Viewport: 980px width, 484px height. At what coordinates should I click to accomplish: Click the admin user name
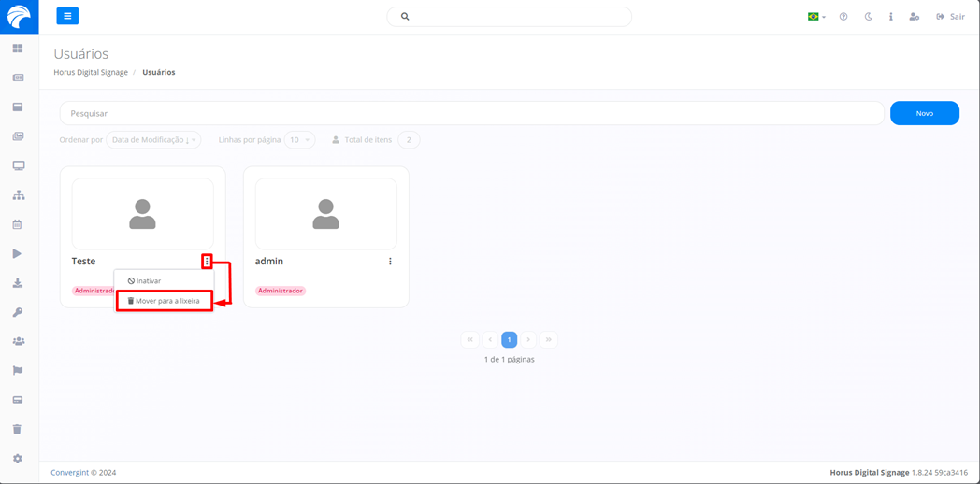[268, 261]
